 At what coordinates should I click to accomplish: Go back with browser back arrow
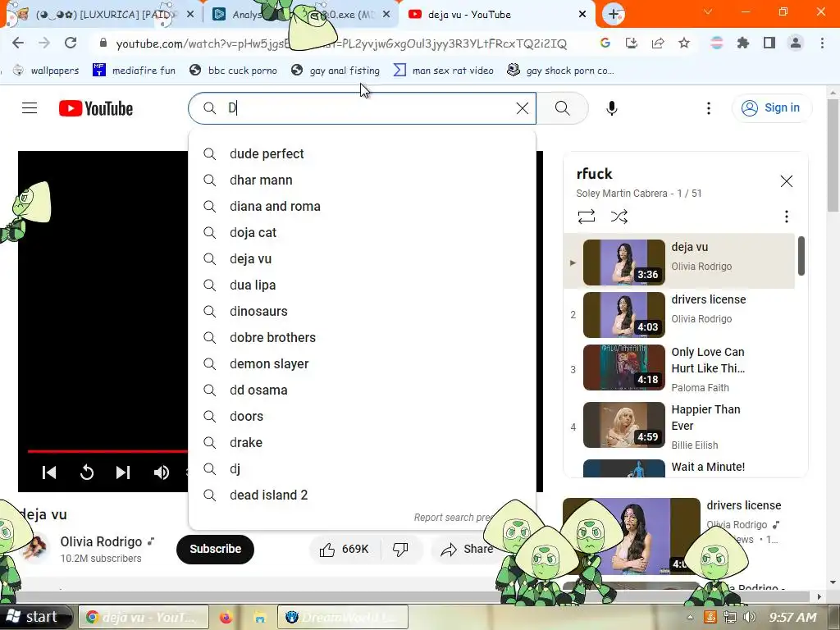18,43
